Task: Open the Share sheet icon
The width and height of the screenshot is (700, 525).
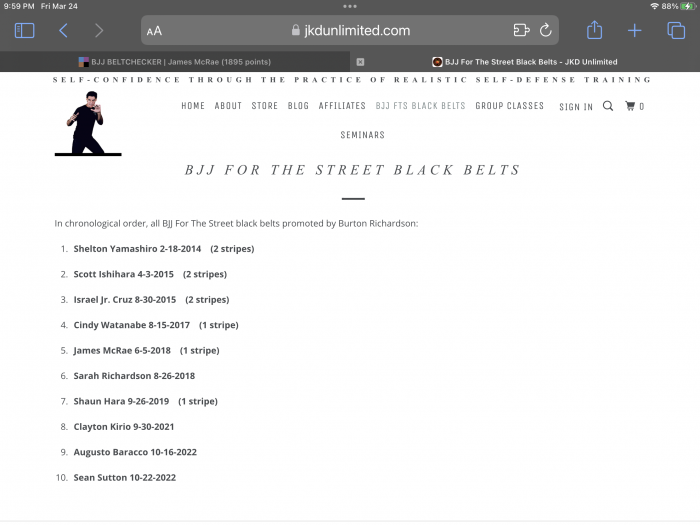Action: (594, 31)
